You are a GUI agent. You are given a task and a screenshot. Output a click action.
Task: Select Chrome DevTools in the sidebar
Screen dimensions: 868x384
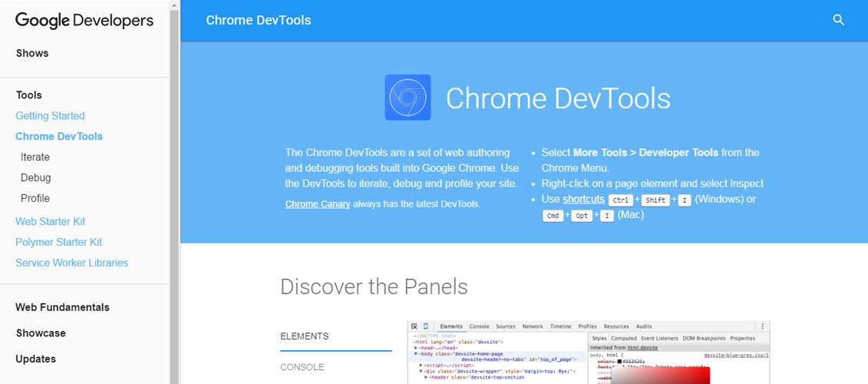(58, 136)
